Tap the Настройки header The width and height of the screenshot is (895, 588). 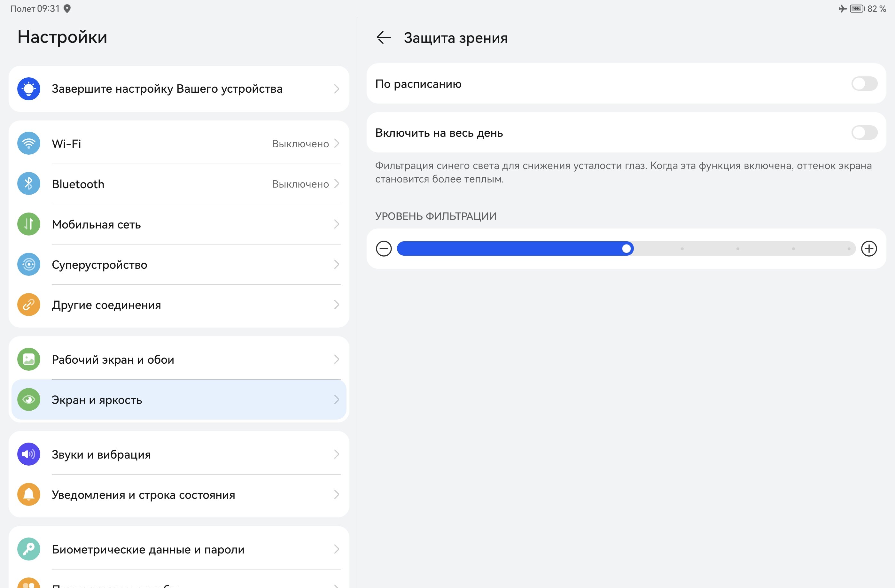[x=62, y=37]
